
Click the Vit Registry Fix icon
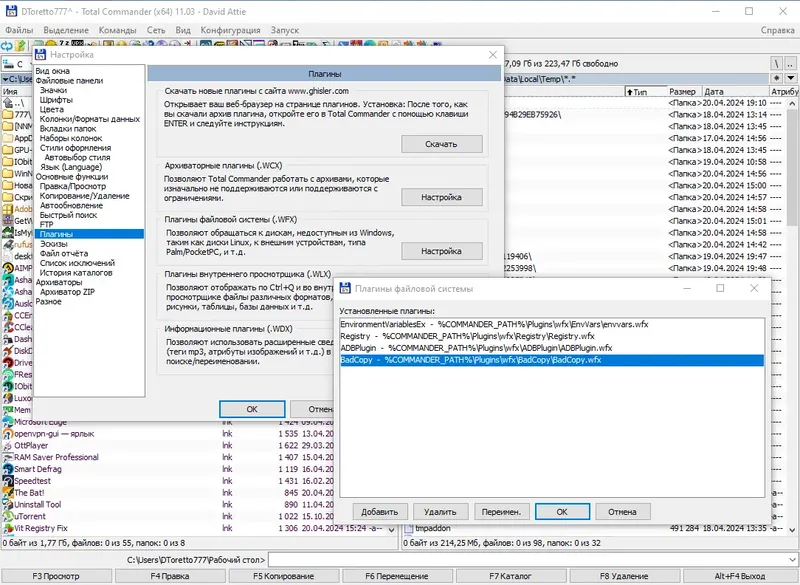tap(7, 528)
